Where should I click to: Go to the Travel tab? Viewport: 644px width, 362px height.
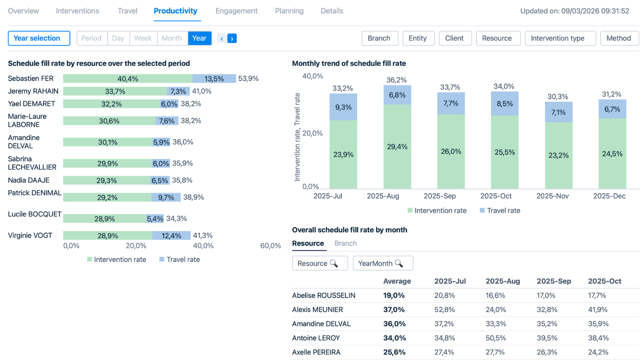pyautogui.click(x=128, y=11)
